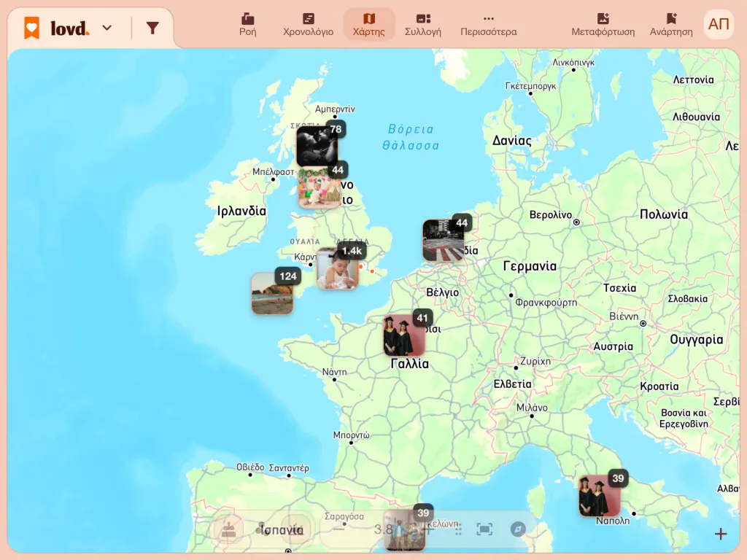Open the 78-photo cluster in Scotland

[x=318, y=146]
